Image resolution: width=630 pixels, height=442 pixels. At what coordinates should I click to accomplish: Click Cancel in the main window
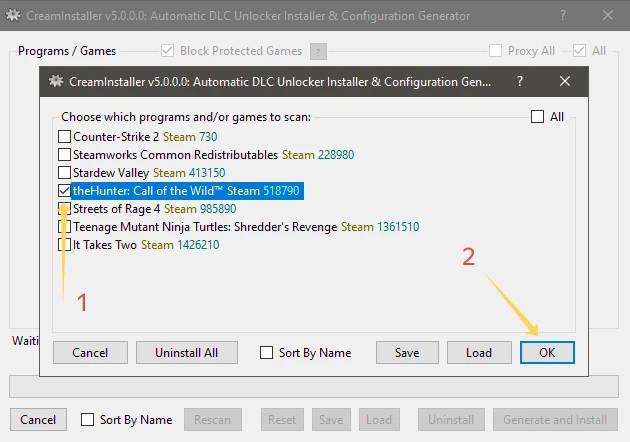[38, 419]
